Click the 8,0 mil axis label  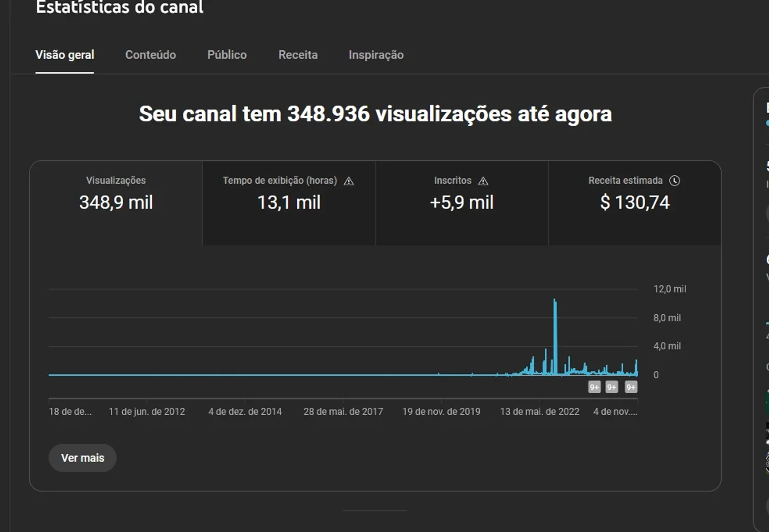pyautogui.click(x=667, y=318)
